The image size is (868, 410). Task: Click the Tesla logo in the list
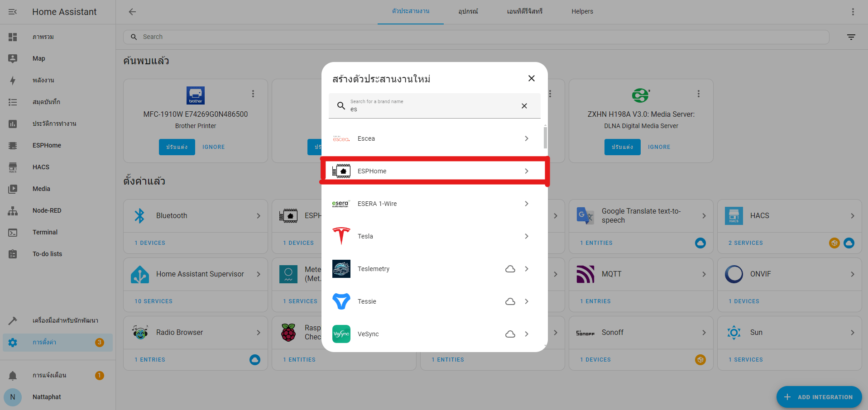tap(341, 236)
